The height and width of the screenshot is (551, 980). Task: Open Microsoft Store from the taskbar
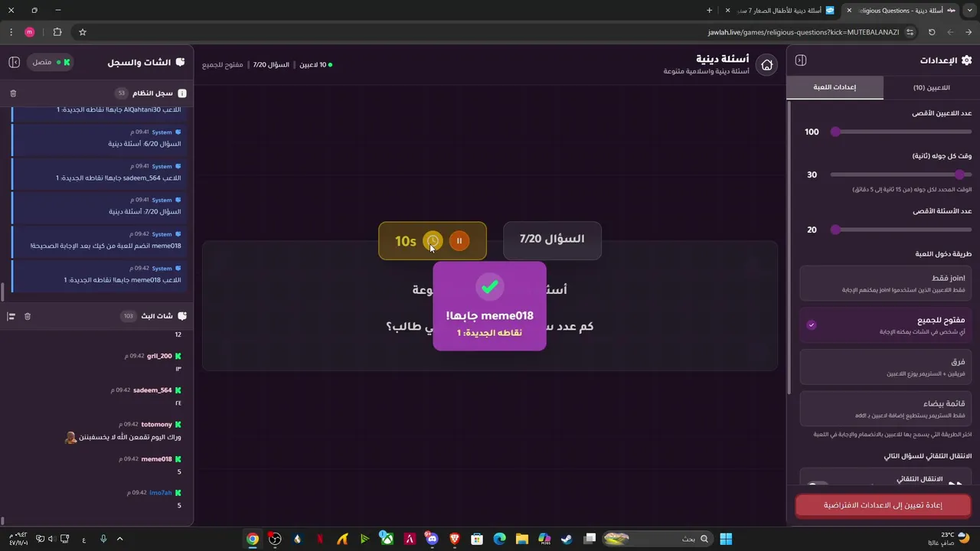click(x=477, y=539)
